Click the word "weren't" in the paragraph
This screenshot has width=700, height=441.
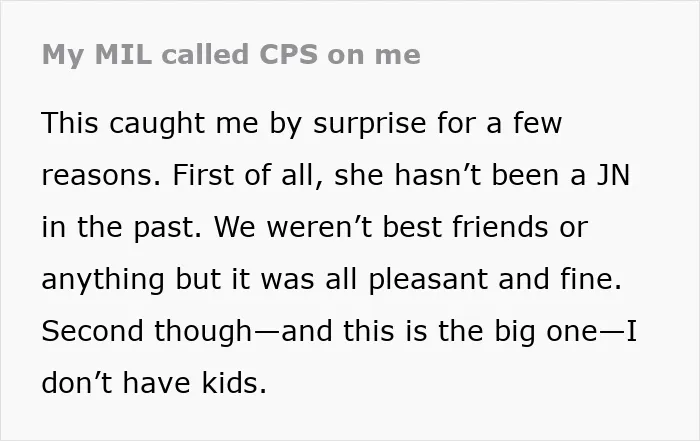tap(319, 227)
